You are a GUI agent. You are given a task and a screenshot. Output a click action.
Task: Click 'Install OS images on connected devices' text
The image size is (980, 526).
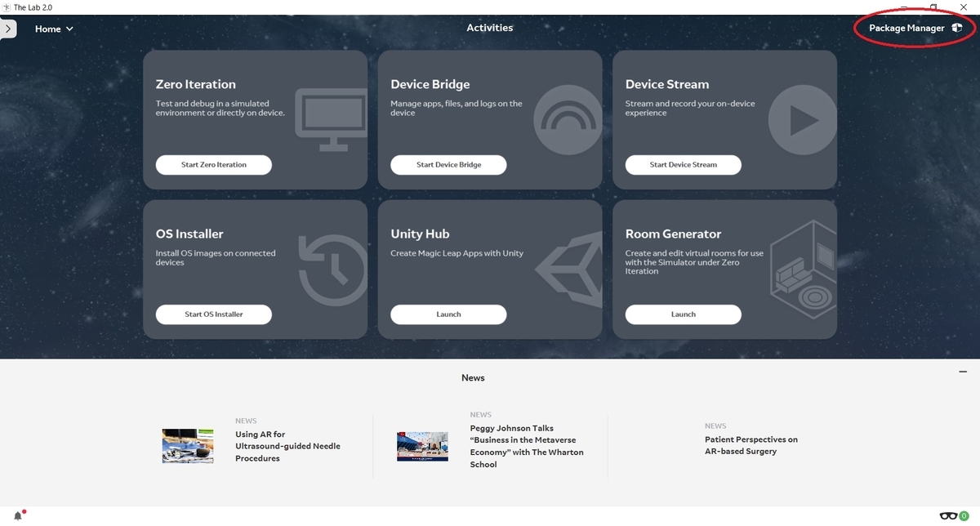(216, 258)
